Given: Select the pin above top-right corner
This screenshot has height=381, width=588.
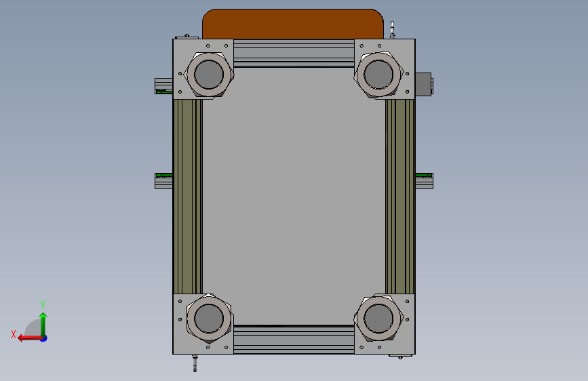Looking at the screenshot, I should [x=392, y=30].
